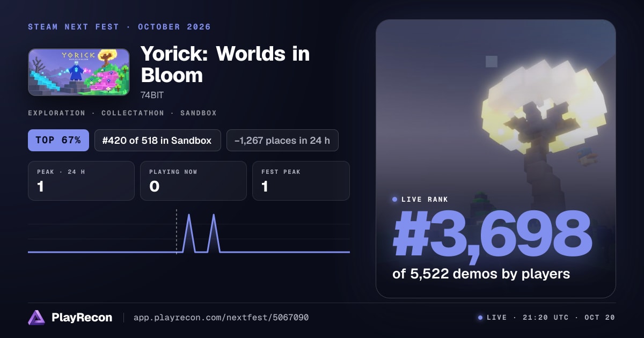
Task: Click the PlayRecon triangle logo icon
Action: click(x=36, y=318)
